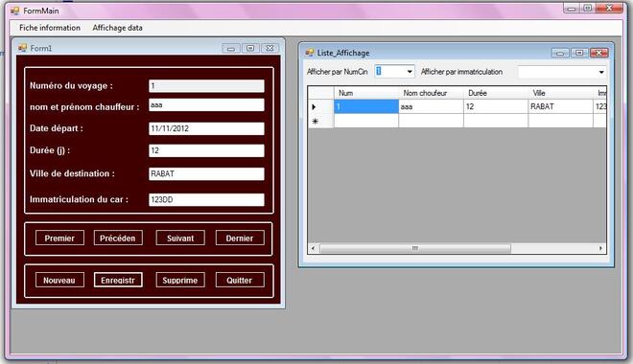The width and height of the screenshot is (633, 364).
Task: Select the Num cell showing 1
Action: tap(366, 107)
